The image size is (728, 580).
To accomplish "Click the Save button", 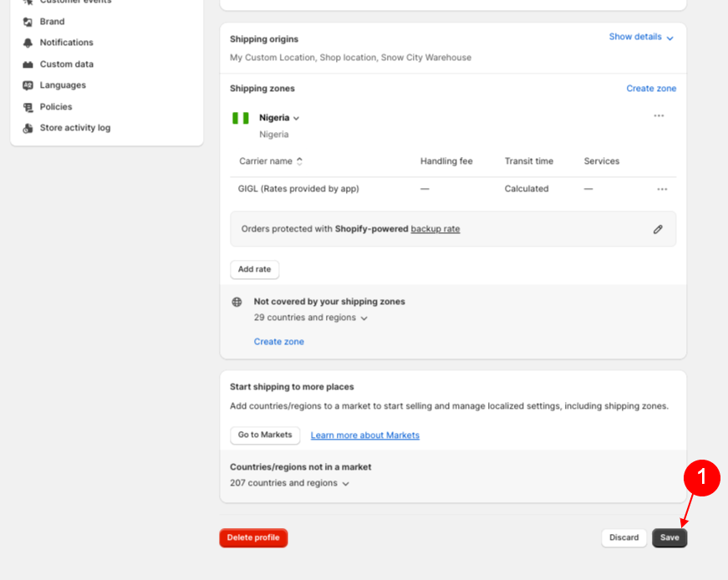I will click(x=669, y=538).
